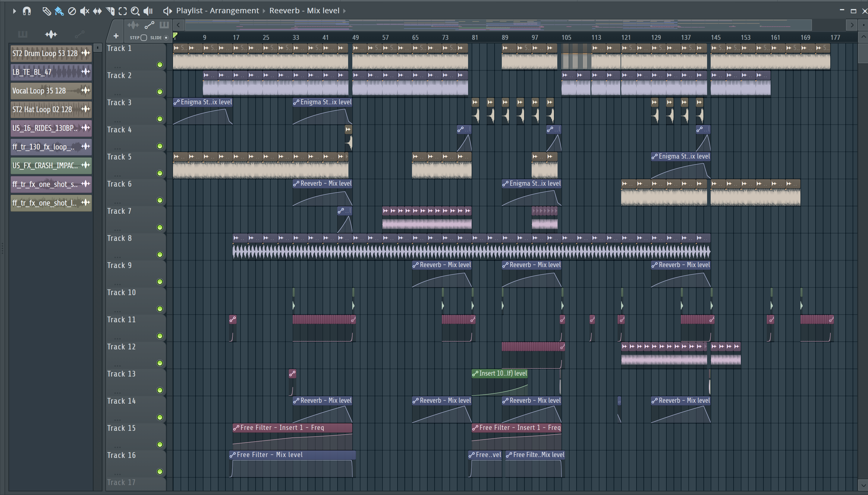Mute Track 4 with its green LED
This screenshot has height=495, width=868.
[160, 146]
